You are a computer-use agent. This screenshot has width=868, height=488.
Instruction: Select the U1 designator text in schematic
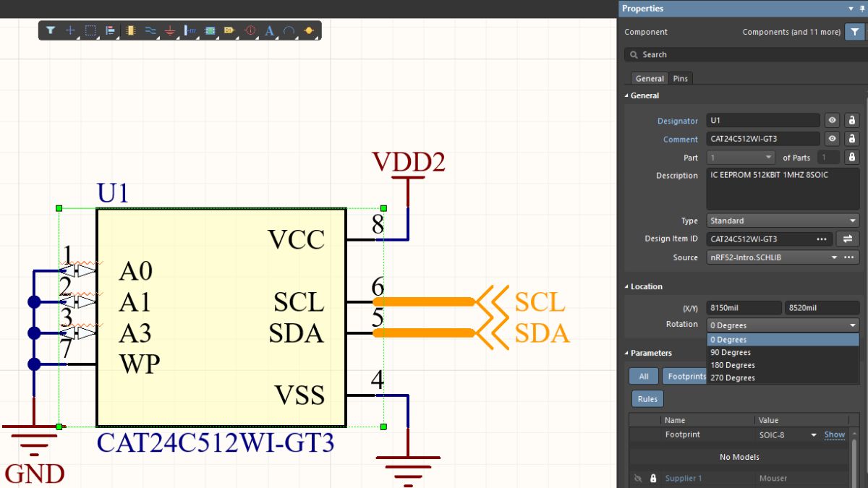pos(113,193)
